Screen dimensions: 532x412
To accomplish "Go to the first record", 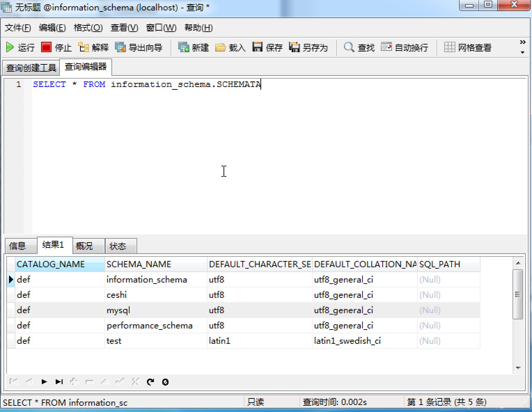I will pyautogui.click(x=14, y=382).
